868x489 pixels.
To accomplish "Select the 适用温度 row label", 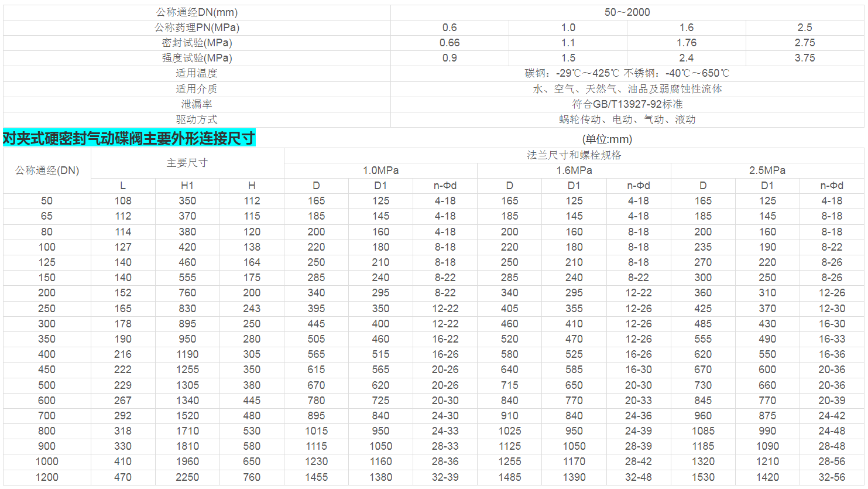I will pyautogui.click(x=197, y=73).
